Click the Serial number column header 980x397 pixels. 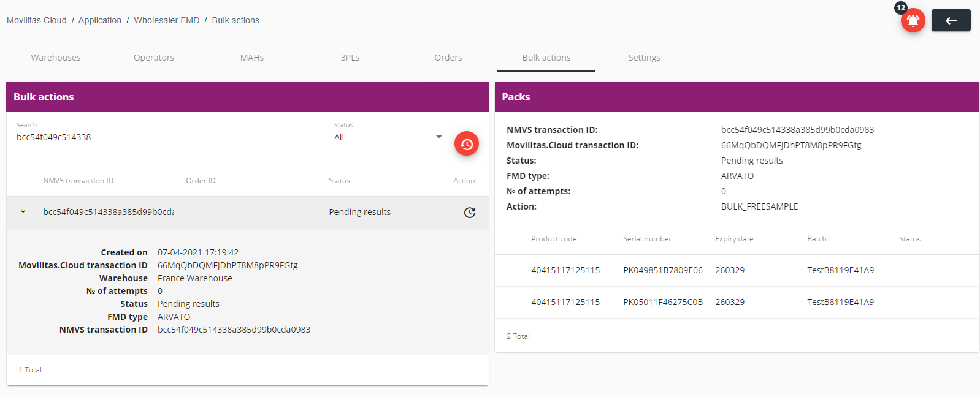pyautogui.click(x=648, y=239)
